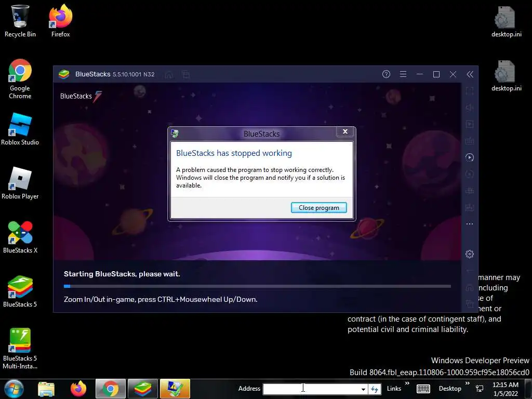Click the Android home icon in BlueStacks sidebar
This screenshot has width=532, height=399.
click(x=470, y=287)
